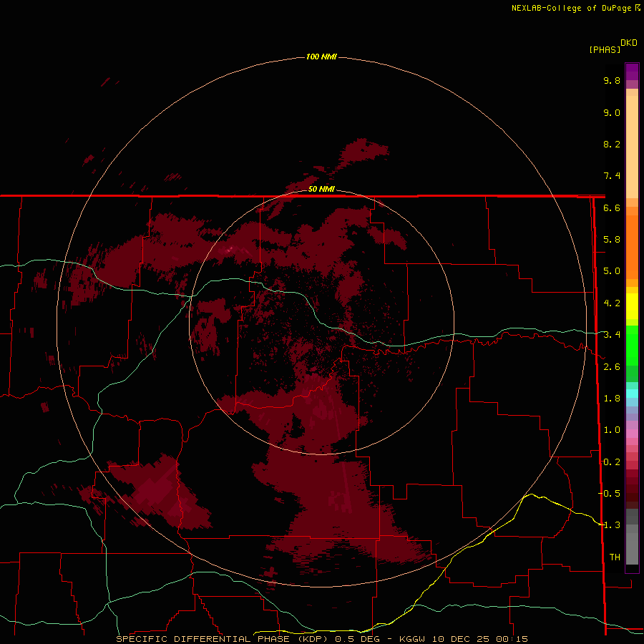The width and height of the screenshot is (644, 644).
Task: Click the 6.6 value on color scale
Action: click(x=612, y=208)
